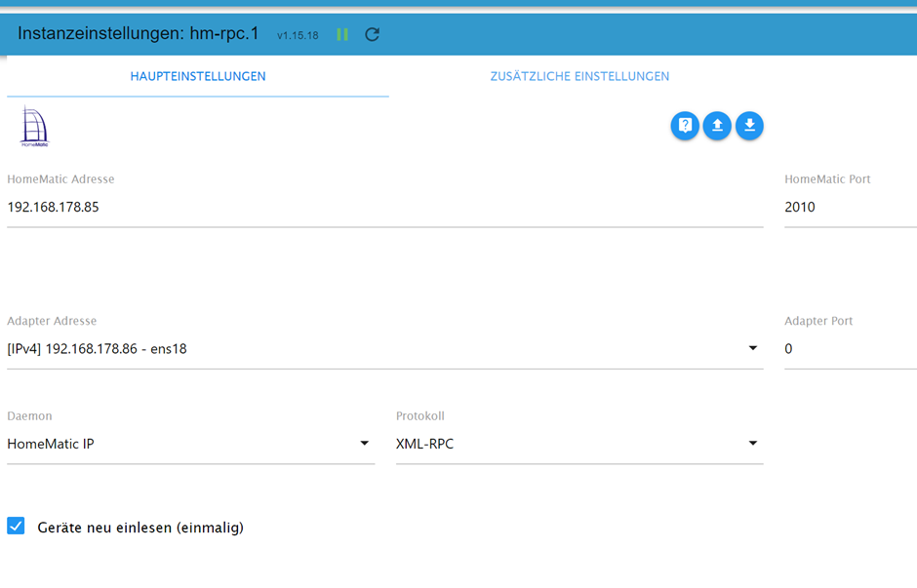Open the Zusätzliche Einstellungen tab

(579, 77)
